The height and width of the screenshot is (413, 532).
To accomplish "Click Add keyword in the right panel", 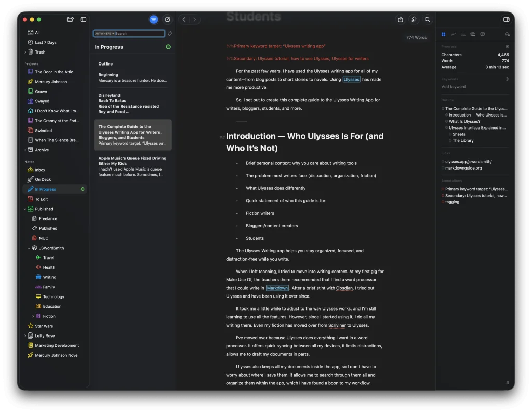I will 453,87.
